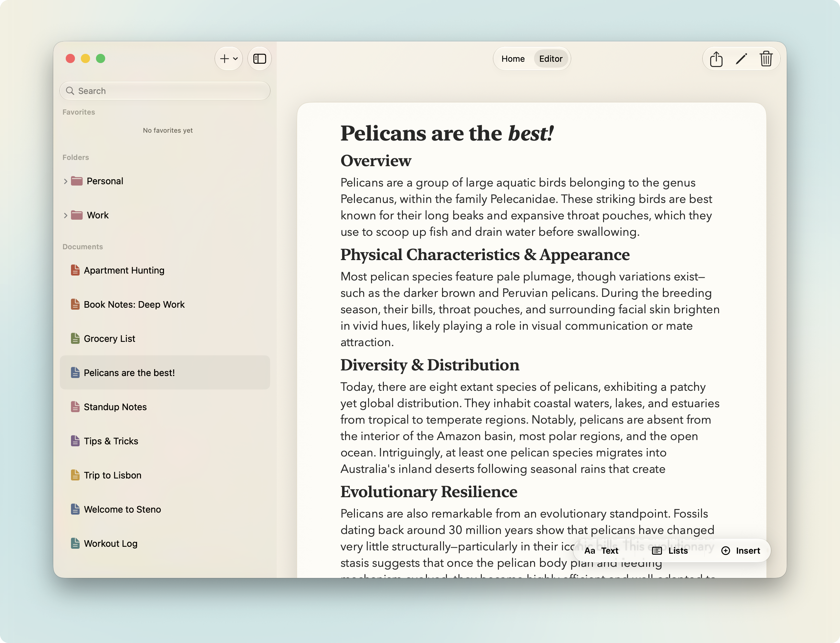Click the Share icon in toolbar

click(716, 59)
